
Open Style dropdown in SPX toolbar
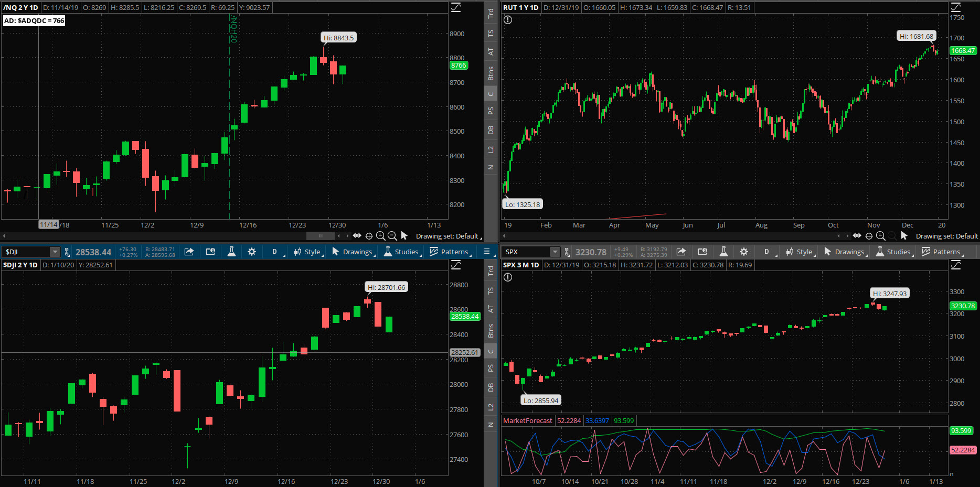click(x=801, y=252)
